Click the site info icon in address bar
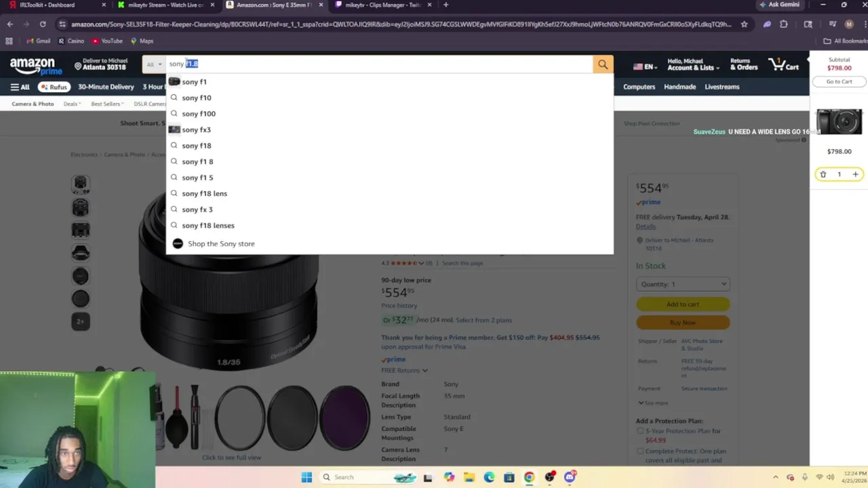Screen dimensions: 868x488 pyautogui.click(x=62, y=24)
